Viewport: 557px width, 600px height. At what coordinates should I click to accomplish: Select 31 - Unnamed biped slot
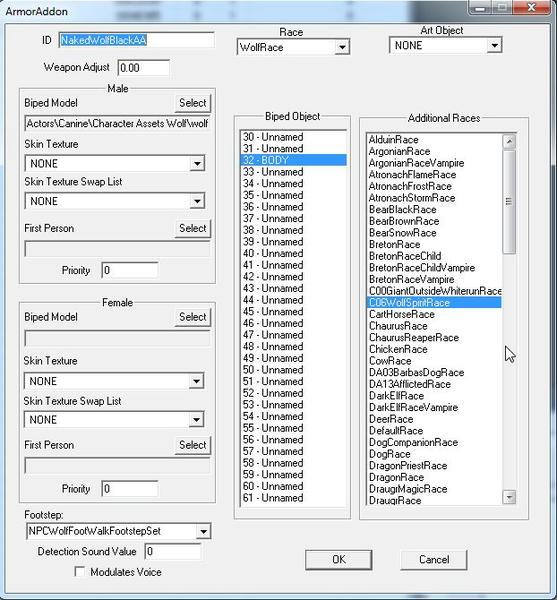(x=293, y=148)
